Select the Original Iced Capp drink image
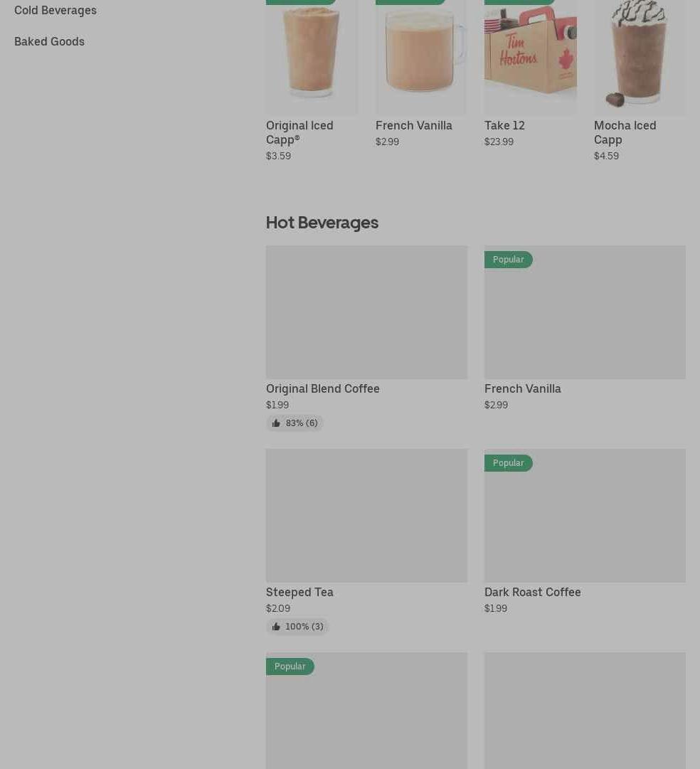The image size is (700, 769). (312, 57)
